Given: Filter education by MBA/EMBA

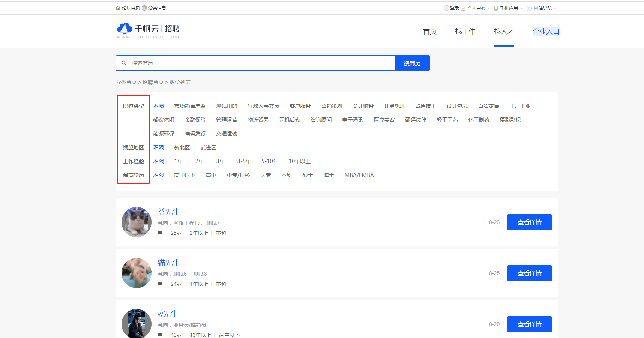Looking at the screenshot, I should click(359, 175).
